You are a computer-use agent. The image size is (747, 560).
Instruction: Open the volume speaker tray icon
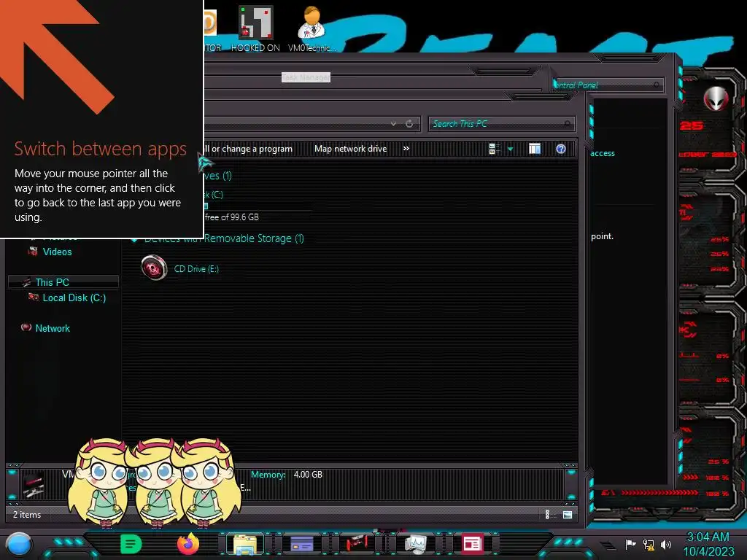[666, 544]
